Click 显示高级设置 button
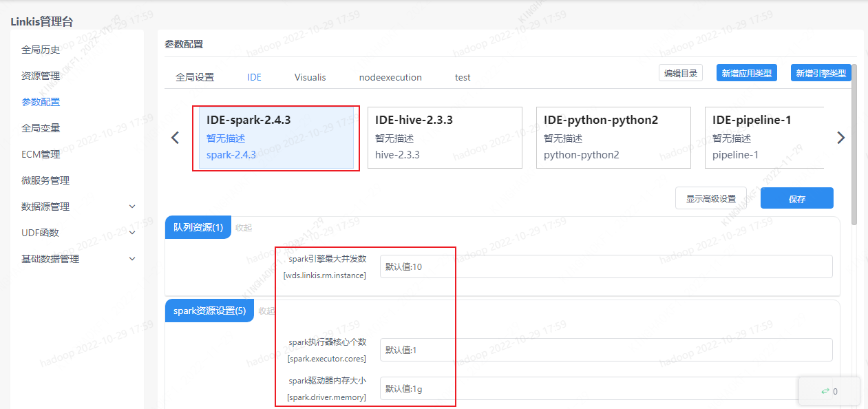The height and width of the screenshot is (409, 868). 710,198
